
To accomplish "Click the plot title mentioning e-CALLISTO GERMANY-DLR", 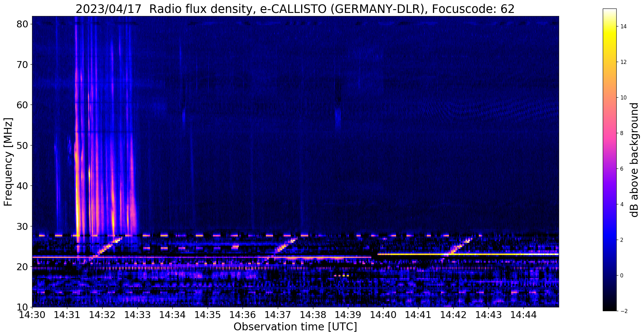I will coord(295,9).
